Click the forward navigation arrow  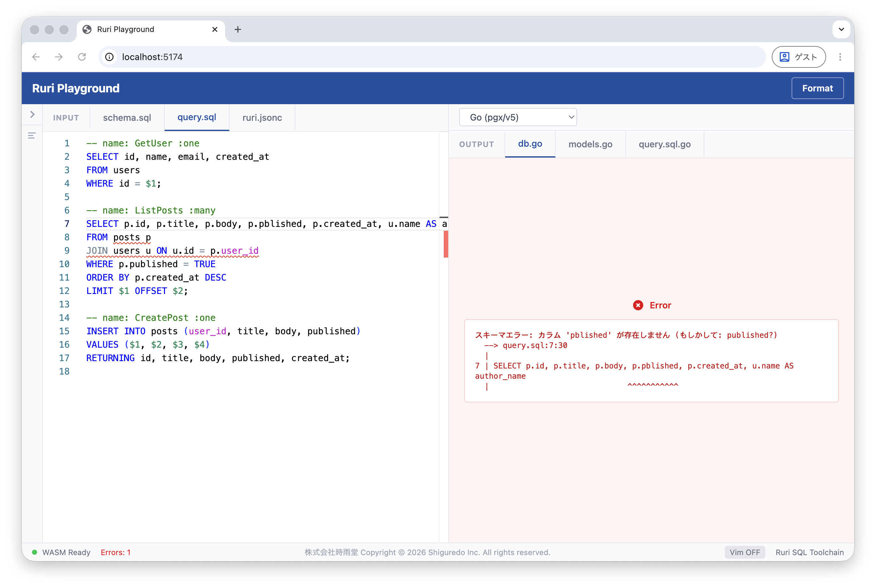59,57
